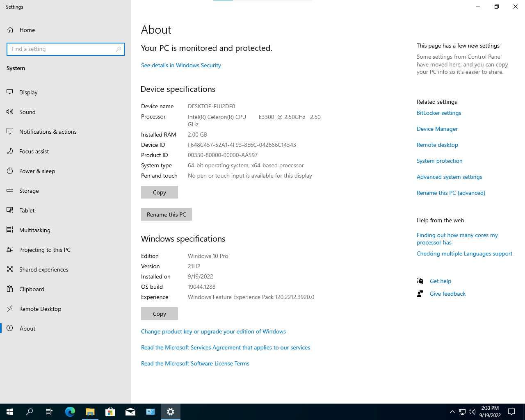Image resolution: width=525 pixels, height=420 pixels.
Task: Open Mail app from taskbar
Action: 130,412
